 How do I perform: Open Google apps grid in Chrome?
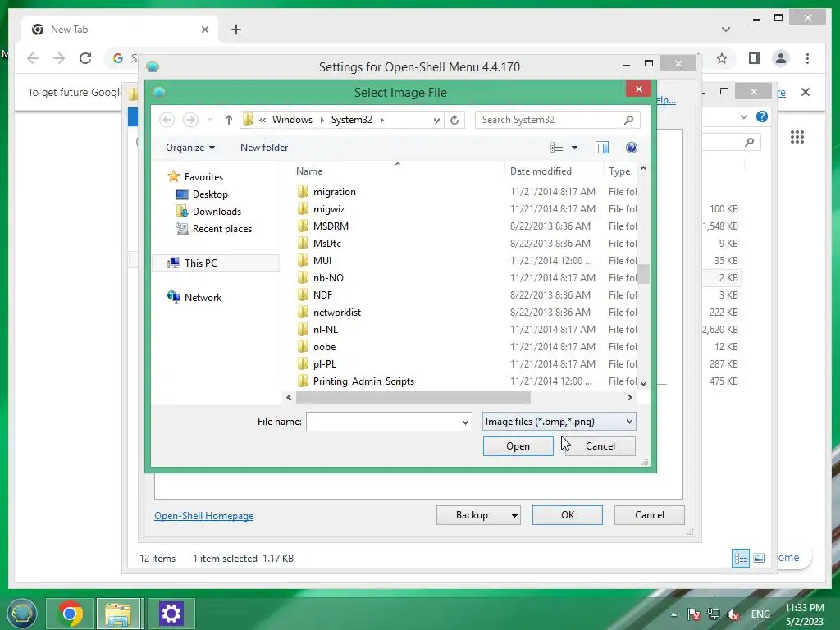tap(797, 137)
